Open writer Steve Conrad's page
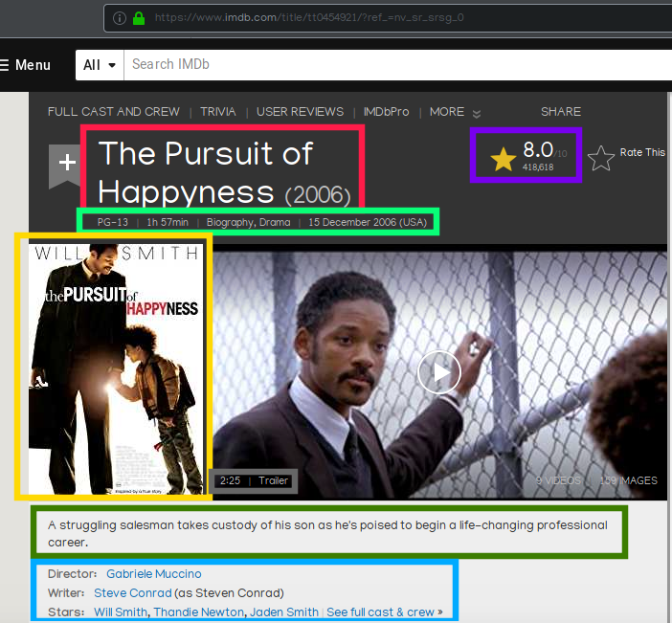The width and height of the screenshot is (672, 623). pyautogui.click(x=133, y=593)
